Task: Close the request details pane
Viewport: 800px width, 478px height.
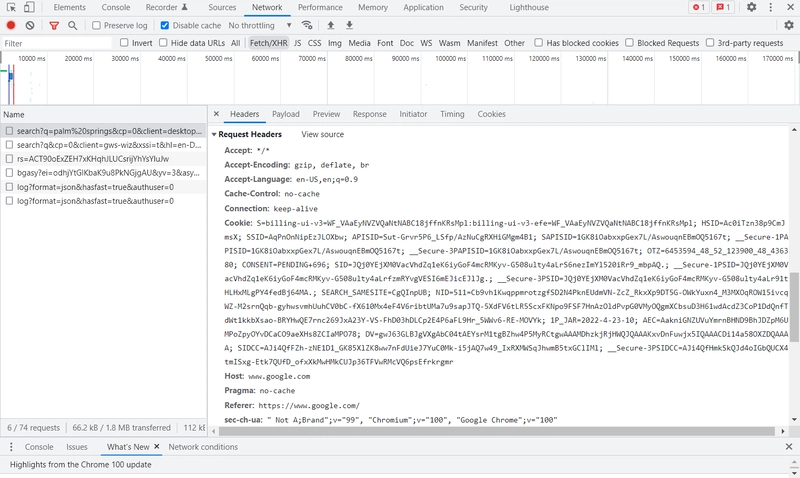Action: [x=216, y=114]
